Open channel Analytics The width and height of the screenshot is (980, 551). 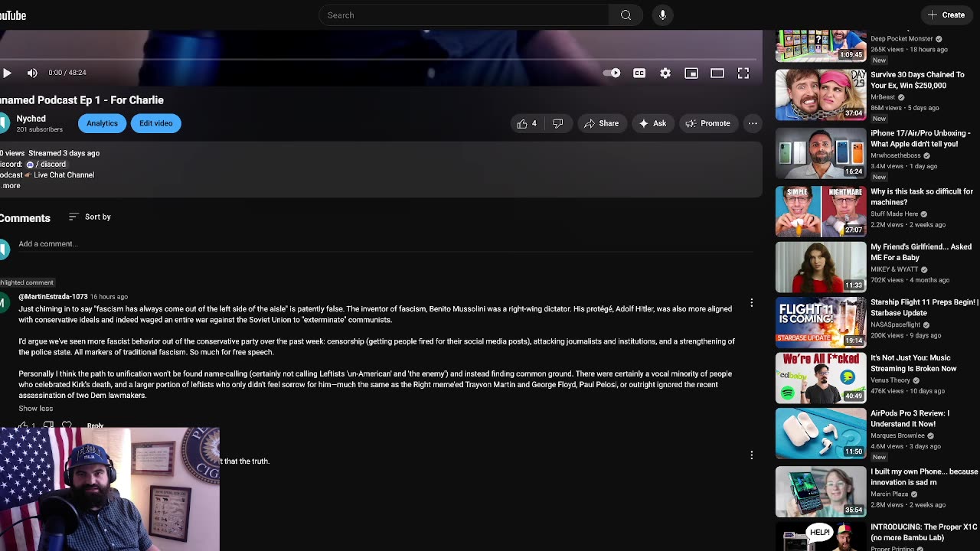pyautogui.click(x=102, y=123)
